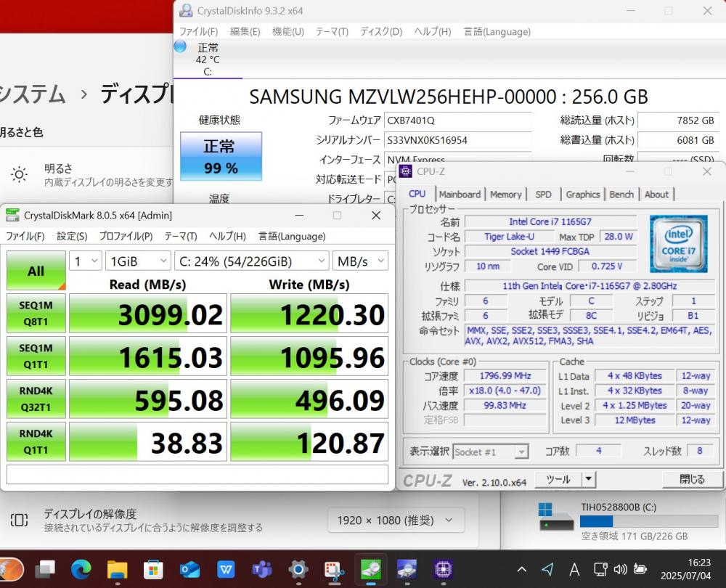Screen dimensions: 726x588
Task: Click the C: drive usage bar
Action: 649,521
